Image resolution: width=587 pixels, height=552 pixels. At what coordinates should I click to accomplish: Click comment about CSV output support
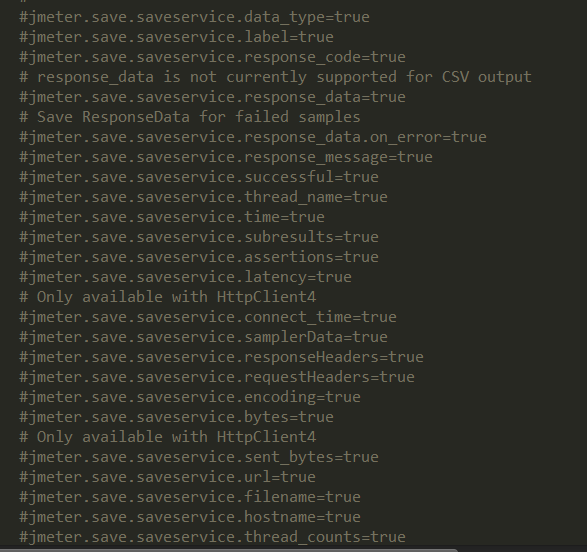pyautogui.click(x=275, y=77)
